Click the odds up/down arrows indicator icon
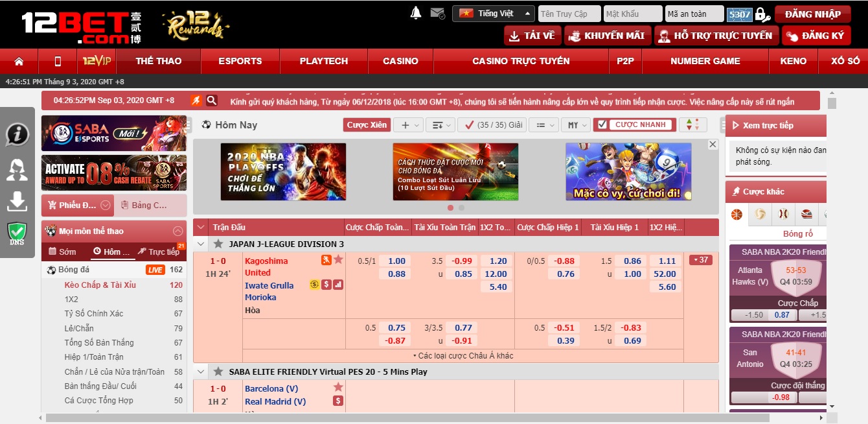Image resolution: width=868 pixels, height=424 pixels. point(693,124)
